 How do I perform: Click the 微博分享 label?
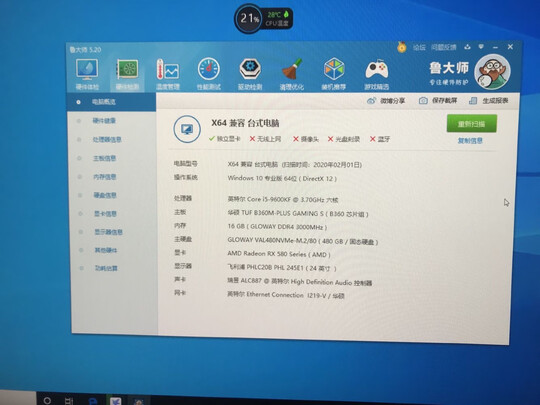[x=393, y=101]
